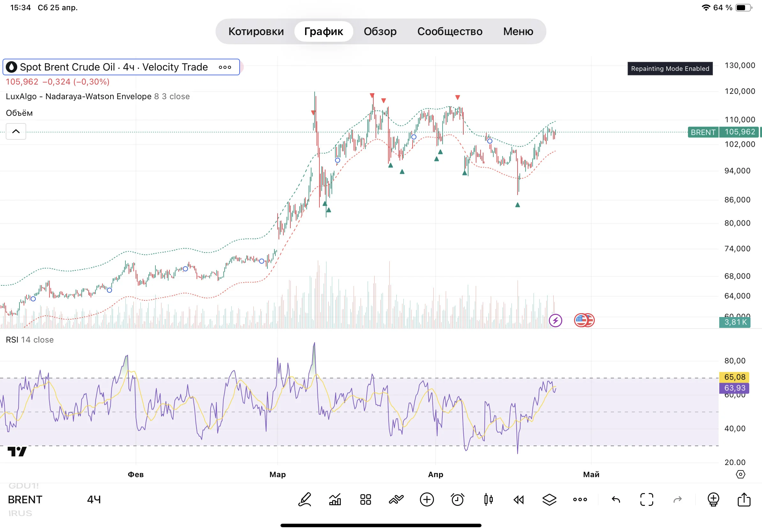Tap the share export icon
762x532 pixels.
[744, 499]
